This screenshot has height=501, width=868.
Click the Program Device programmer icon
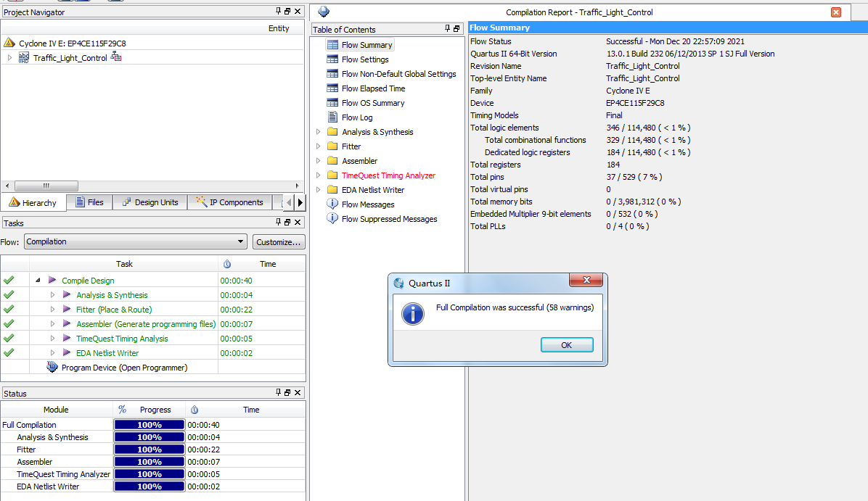pyautogui.click(x=52, y=367)
